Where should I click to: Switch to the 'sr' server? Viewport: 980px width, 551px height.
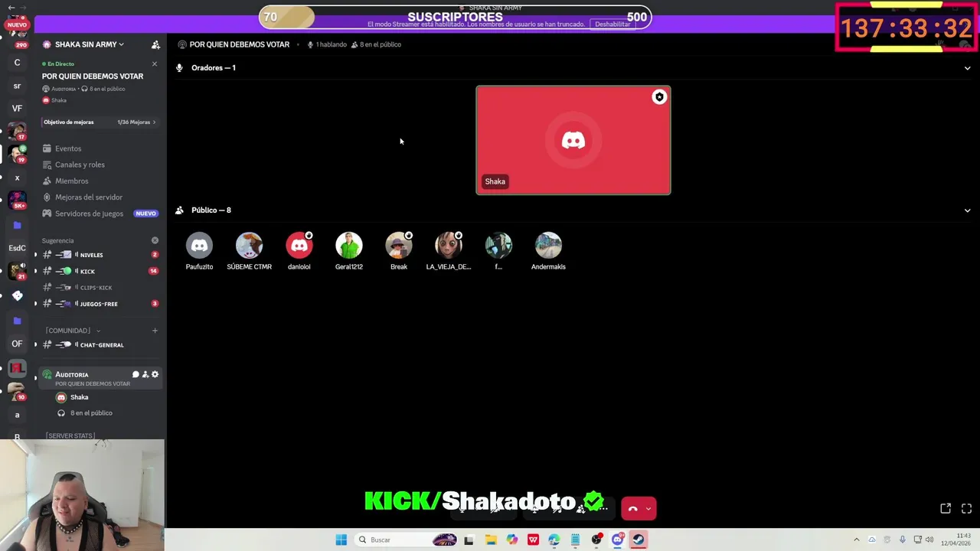[x=17, y=86]
